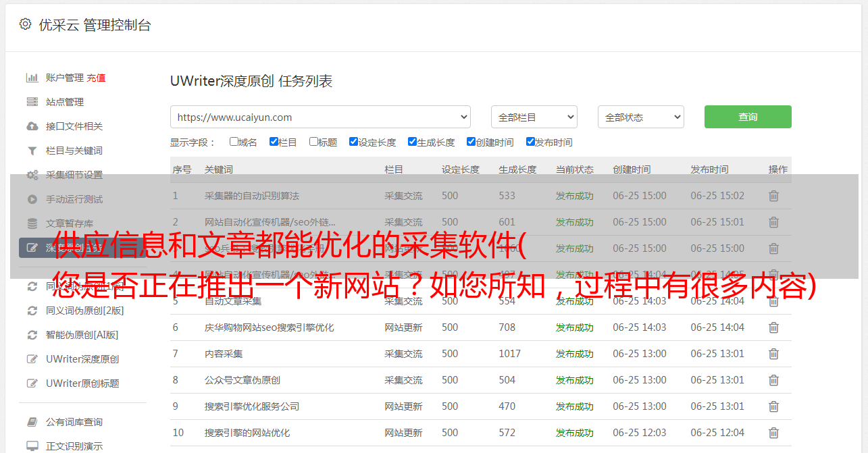Click the green 查询 button
Image resolution: width=868 pixels, height=453 pixels.
coord(748,117)
